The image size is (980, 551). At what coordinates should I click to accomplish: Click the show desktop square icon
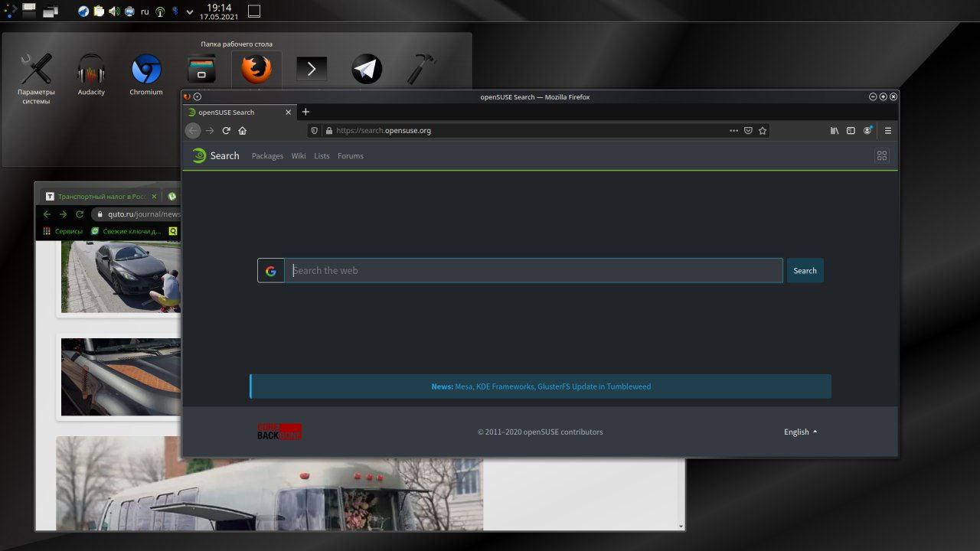254,11
